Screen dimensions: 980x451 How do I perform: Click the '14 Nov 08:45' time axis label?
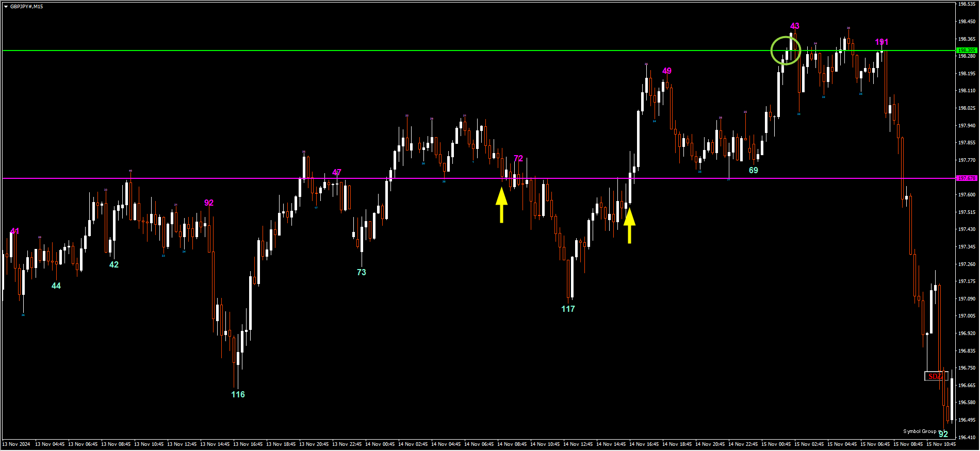pos(512,444)
